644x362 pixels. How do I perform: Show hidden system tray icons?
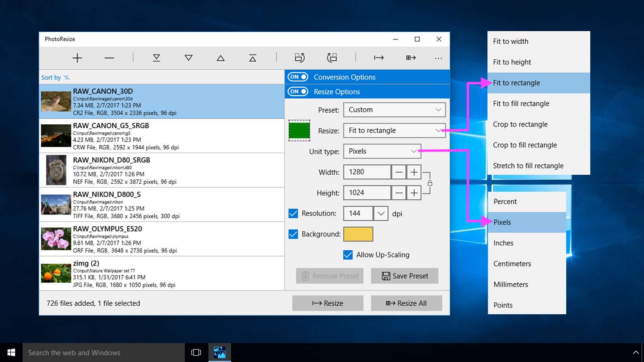[x=636, y=353]
